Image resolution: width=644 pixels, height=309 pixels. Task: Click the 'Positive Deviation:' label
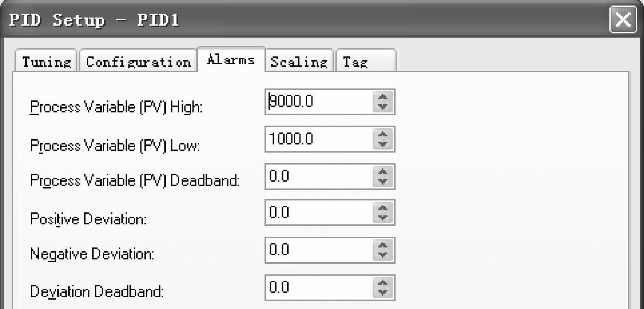pyautogui.click(x=88, y=219)
